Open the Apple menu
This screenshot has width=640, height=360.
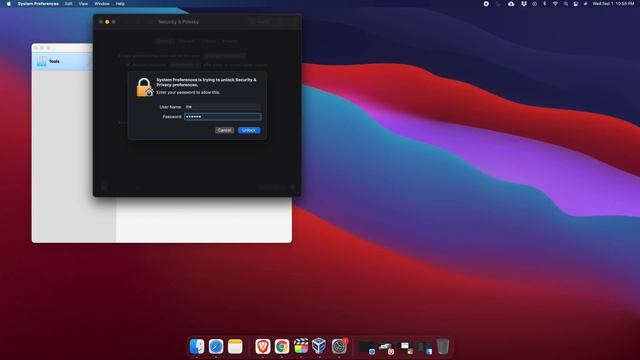point(9,4)
